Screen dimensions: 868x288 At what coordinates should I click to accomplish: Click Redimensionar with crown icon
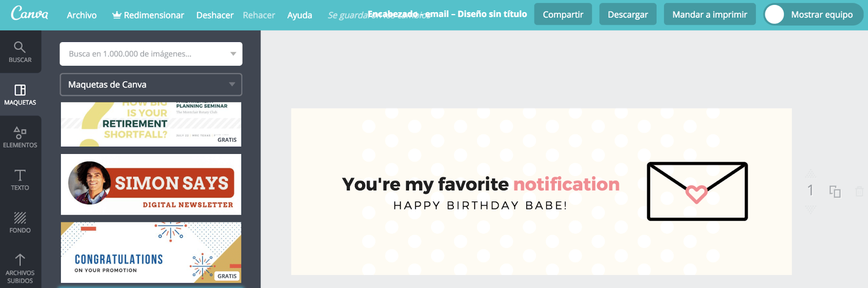[x=148, y=15]
